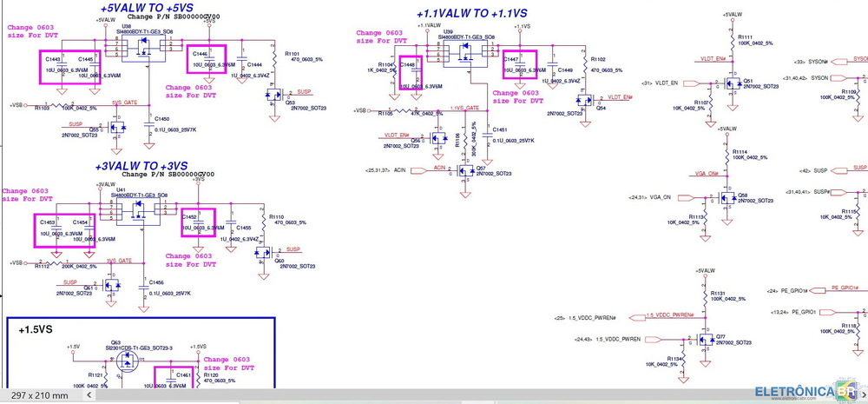Click the "+1.5VS" block heading

(x=36, y=331)
